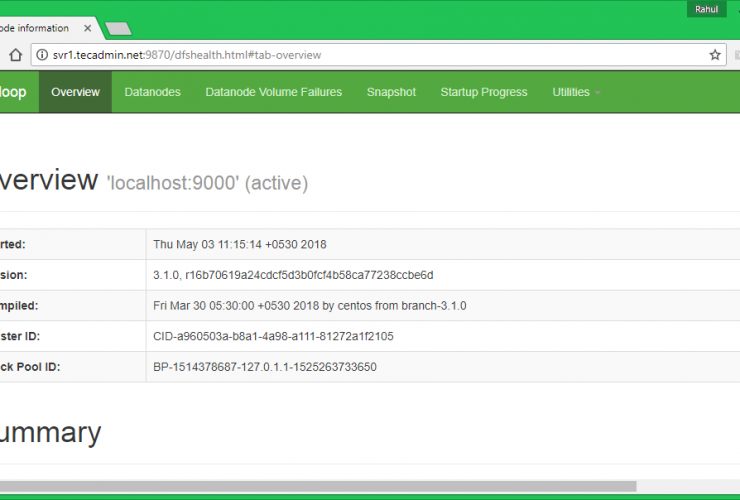This screenshot has height=500, width=740.
Task: Click the site information icon
Action: 42,55
